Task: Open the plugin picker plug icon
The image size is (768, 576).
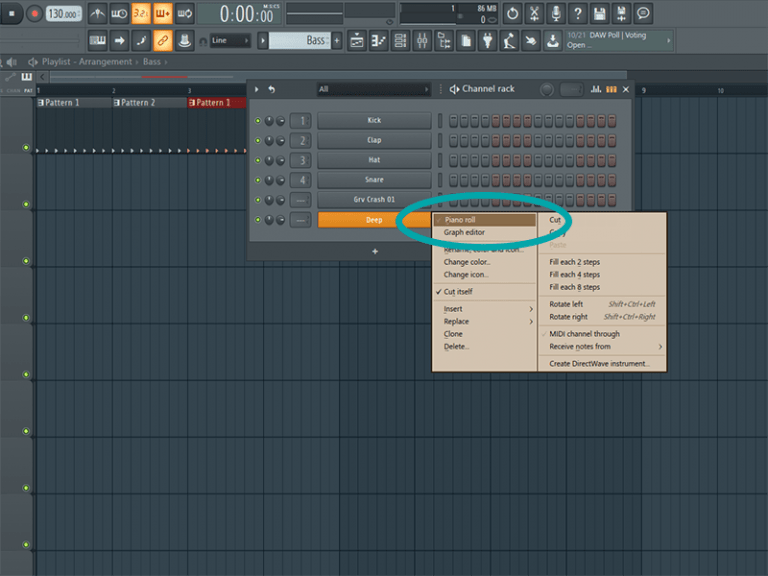Action: point(487,40)
